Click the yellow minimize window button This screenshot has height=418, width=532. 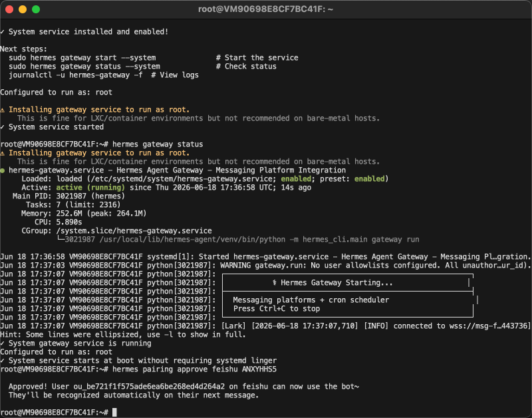23,9
